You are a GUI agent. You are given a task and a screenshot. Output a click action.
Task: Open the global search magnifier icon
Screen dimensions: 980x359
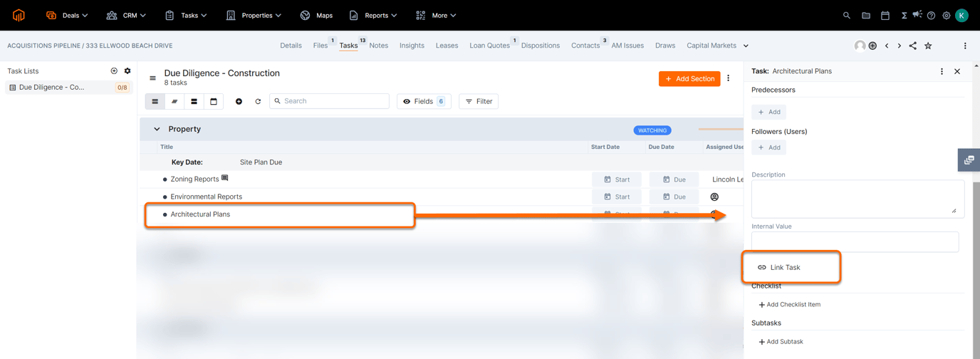click(x=847, y=15)
